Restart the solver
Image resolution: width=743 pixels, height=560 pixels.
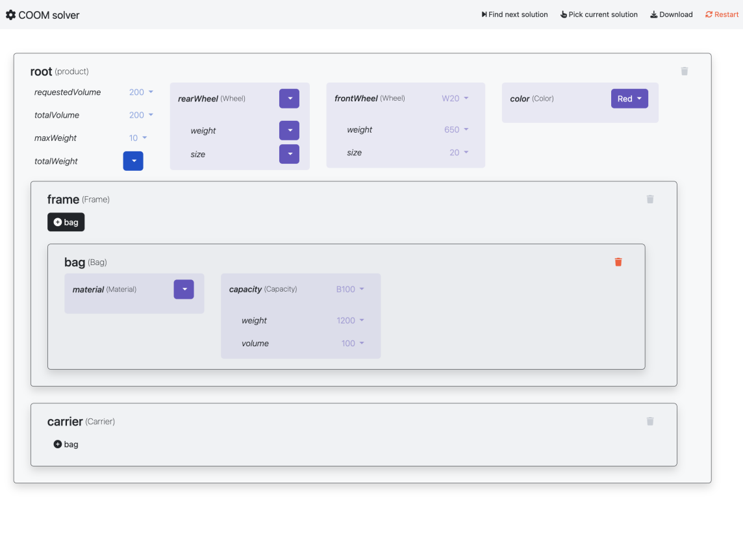tap(722, 14)
